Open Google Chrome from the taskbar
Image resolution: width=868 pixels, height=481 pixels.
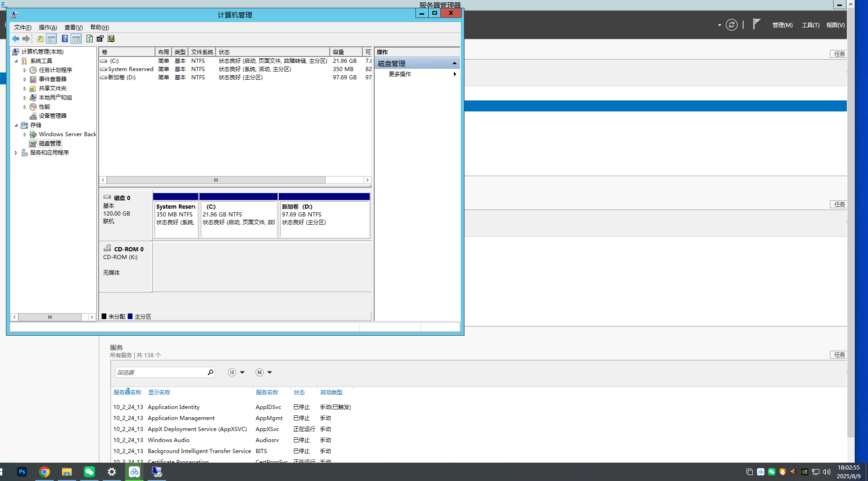point(44,472)
